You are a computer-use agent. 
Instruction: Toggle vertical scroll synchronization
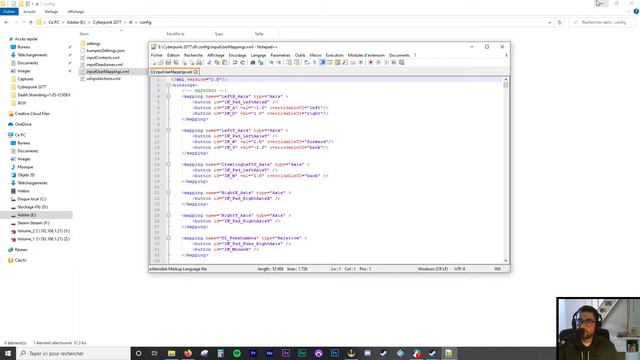[289, 62]
